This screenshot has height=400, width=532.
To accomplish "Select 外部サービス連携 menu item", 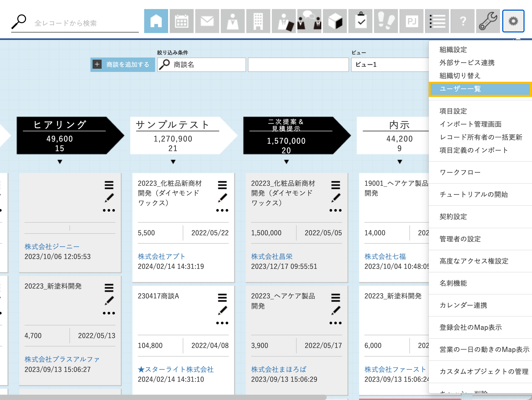I will tap(467, 63).
